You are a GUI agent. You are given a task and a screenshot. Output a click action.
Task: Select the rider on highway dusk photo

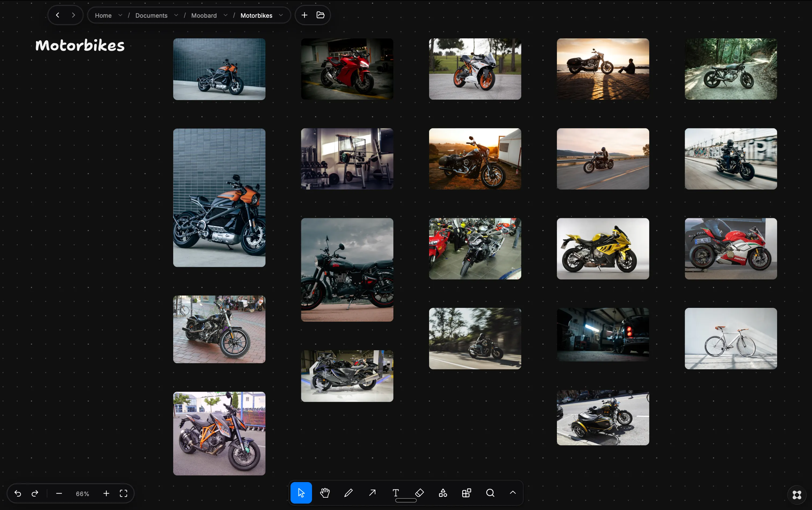pos(603,159)
